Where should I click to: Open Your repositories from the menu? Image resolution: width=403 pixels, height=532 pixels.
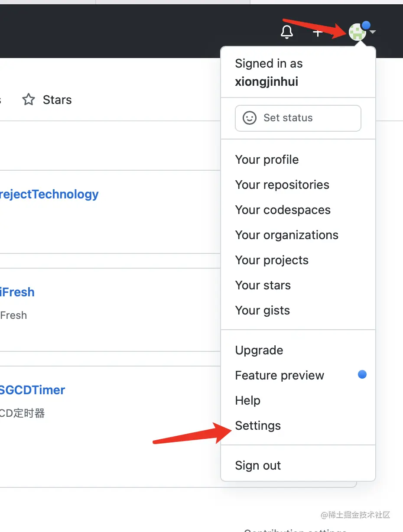(x=282, y=185)
